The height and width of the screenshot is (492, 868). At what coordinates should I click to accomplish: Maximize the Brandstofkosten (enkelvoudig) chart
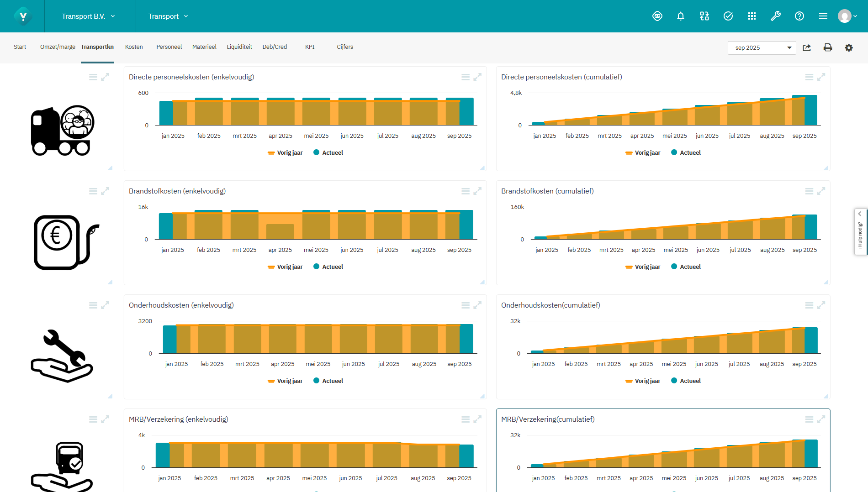(x=477, y=191)
